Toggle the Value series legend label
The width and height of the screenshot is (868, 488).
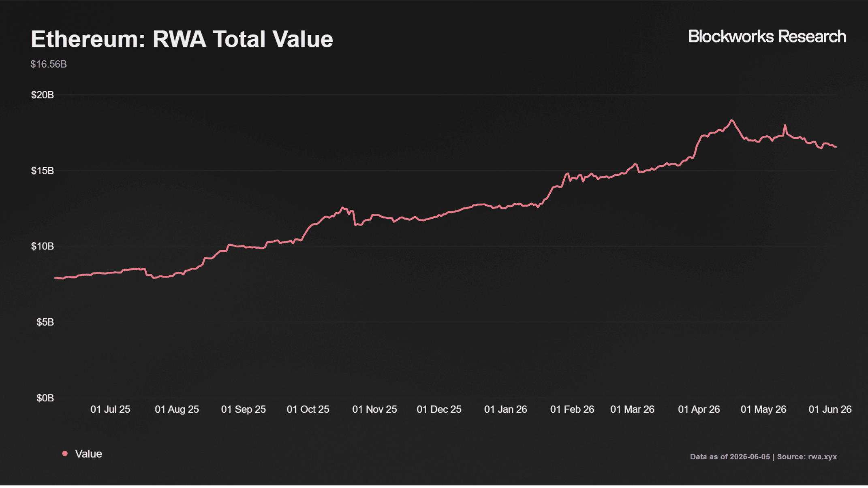coord(88,454)
